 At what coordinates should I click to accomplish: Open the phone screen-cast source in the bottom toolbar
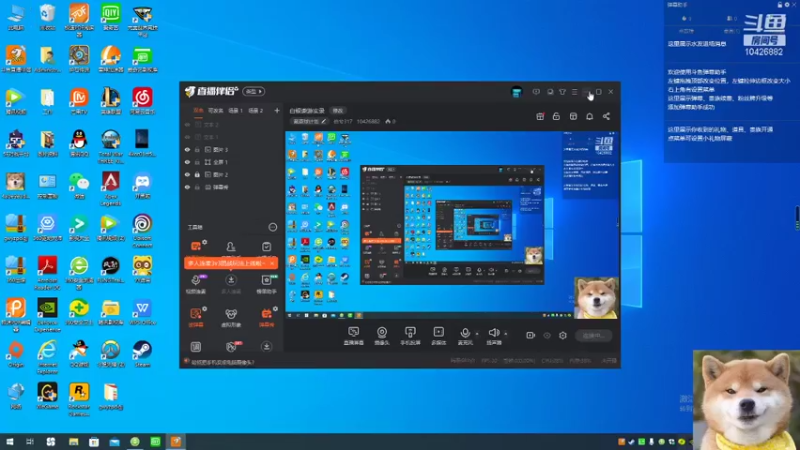pos(410,336)
